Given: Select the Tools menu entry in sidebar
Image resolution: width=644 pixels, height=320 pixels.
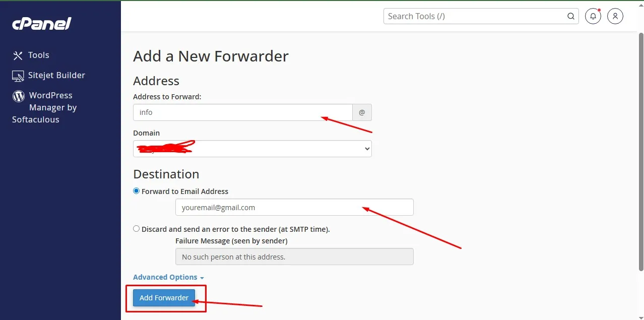Looking at the screenshot, I should click(38, 55).
